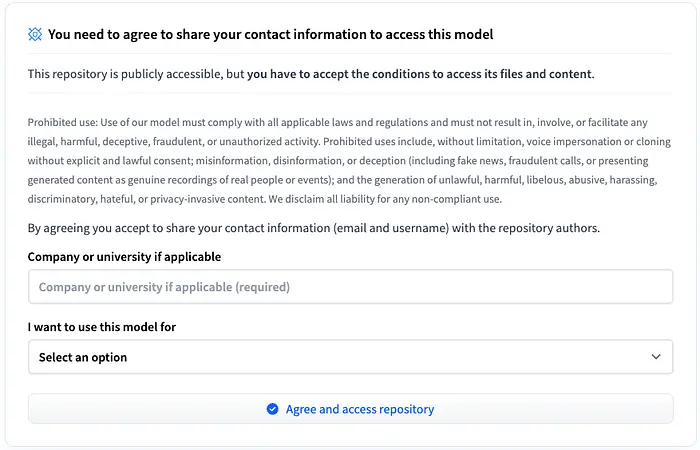
Task: Click the "Company or university if applicable" label
Action: pos(124,257)
